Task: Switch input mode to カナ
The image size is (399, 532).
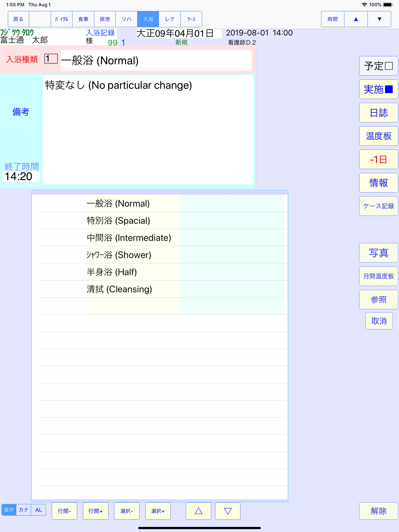Action: 24,510
